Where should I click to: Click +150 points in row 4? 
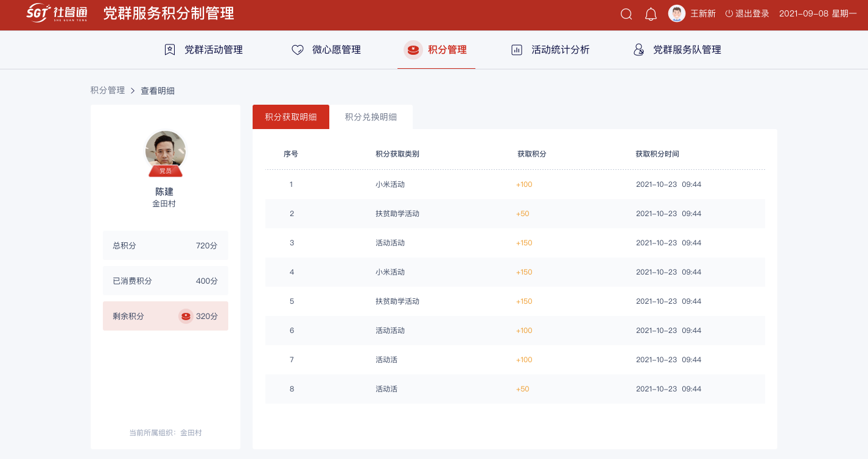pyautogui.click(x=524, y=272)
